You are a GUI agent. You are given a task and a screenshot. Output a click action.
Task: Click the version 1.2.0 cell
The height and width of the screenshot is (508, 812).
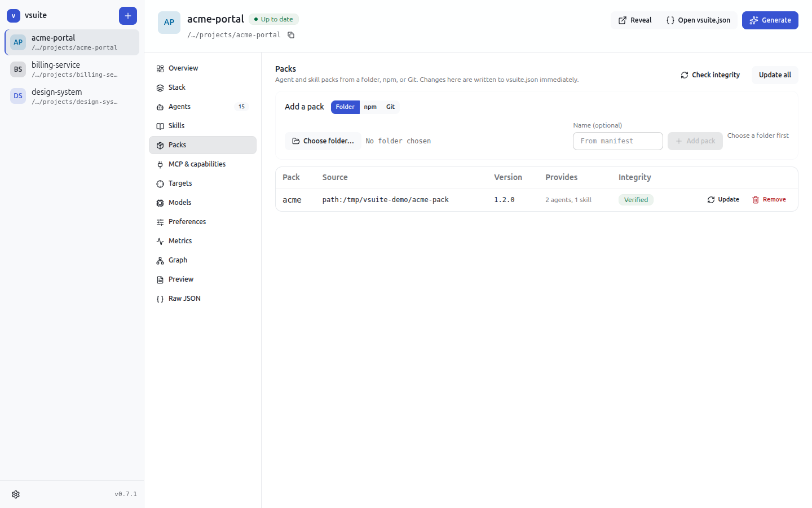(504, 200)
